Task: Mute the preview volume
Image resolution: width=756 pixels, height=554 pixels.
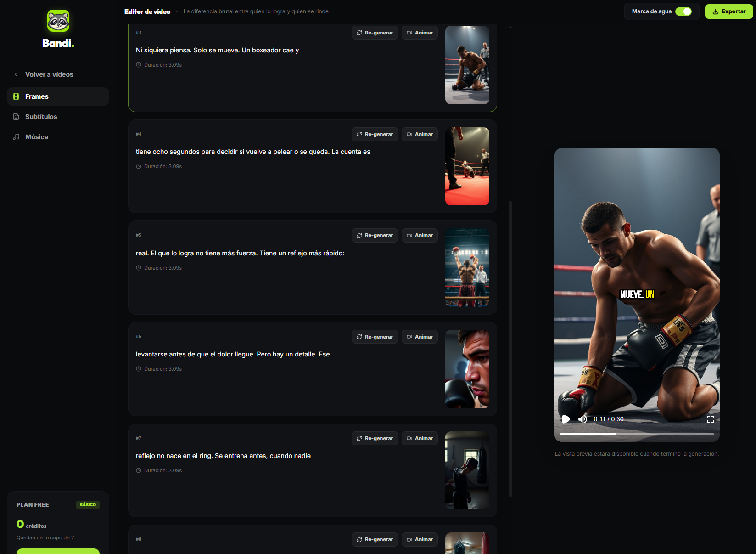Action: (582, 419)
